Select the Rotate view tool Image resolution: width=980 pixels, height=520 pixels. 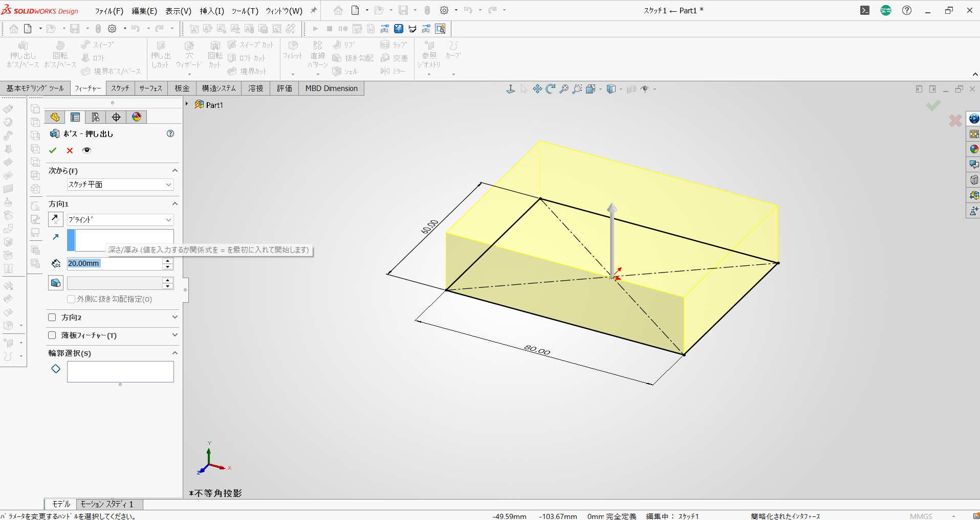click(551, 89)
